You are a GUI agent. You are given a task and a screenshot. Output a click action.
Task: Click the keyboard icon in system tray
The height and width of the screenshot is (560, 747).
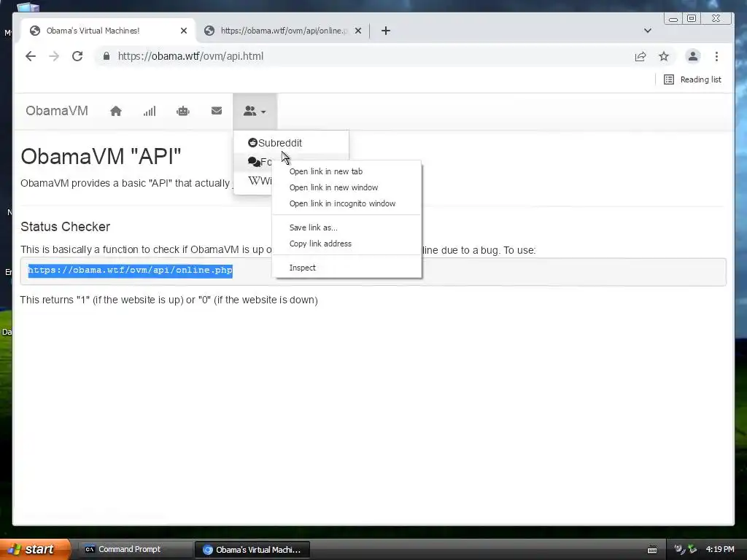tap(652, 550)
